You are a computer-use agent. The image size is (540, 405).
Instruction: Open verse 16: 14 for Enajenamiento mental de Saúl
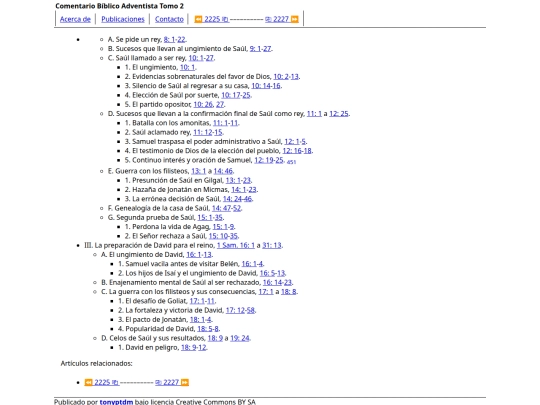pos(273,283)
